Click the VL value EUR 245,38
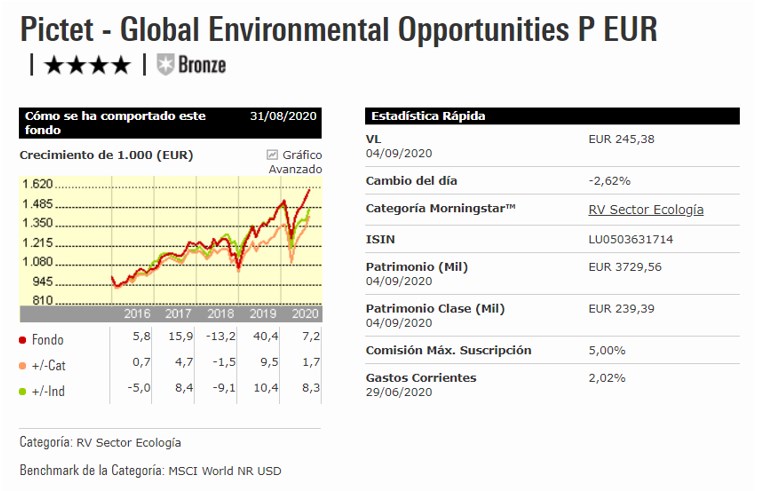Image resolution: width=763 pixels, height=491 pixels. click(621, 139)
